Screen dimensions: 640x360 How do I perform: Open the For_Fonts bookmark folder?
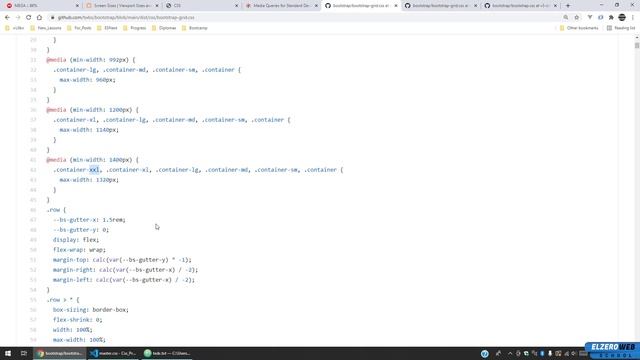[79, 28]
